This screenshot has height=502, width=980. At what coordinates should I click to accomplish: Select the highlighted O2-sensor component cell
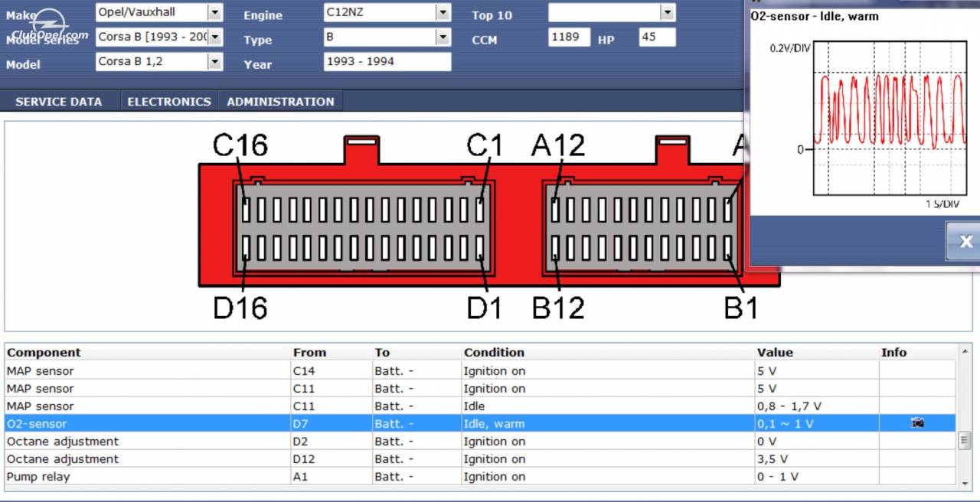pyautogui.click(x=149, y=423)
